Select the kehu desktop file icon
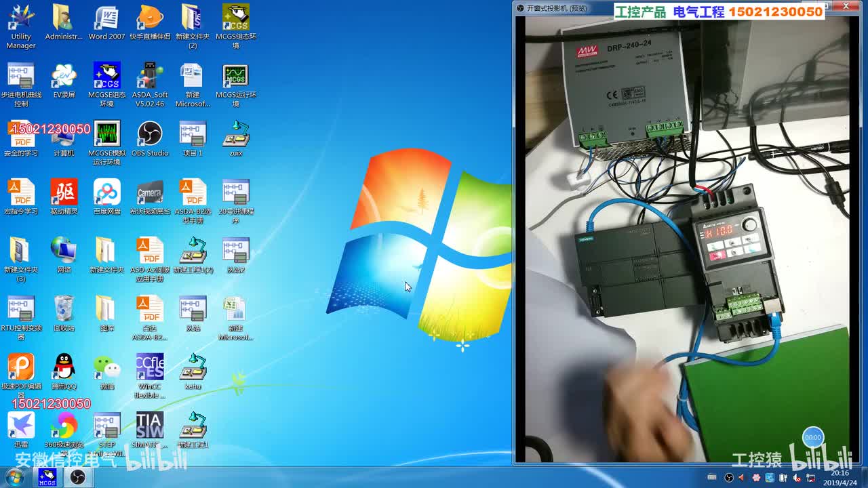Screen dimensions: 868x488 pyautogui.click(x=193, y=373)
